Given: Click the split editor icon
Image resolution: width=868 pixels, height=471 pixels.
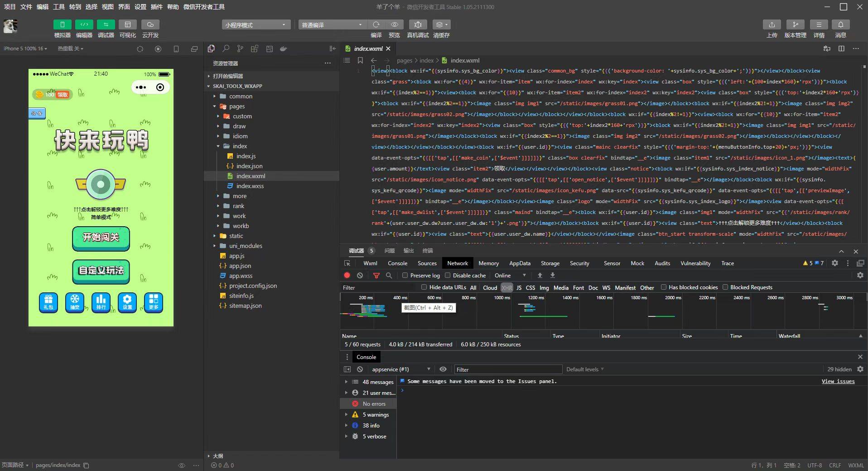Looking at the screenshot, I should tap(841, 49).
